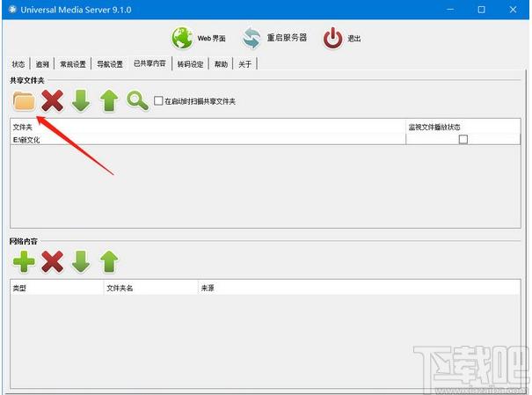Click the 退出 power icon
532x395 pixels.
coord(333,38)
